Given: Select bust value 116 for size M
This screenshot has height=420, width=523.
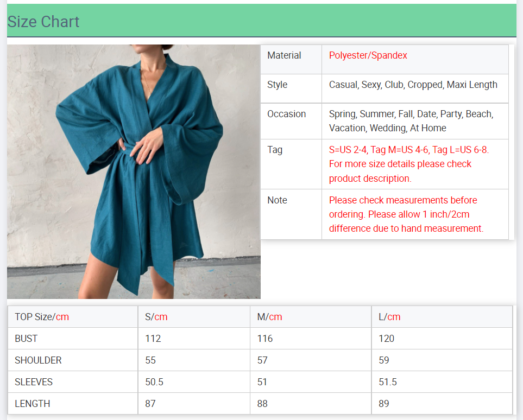Looking at the screenshot, I should coord(265,339).
